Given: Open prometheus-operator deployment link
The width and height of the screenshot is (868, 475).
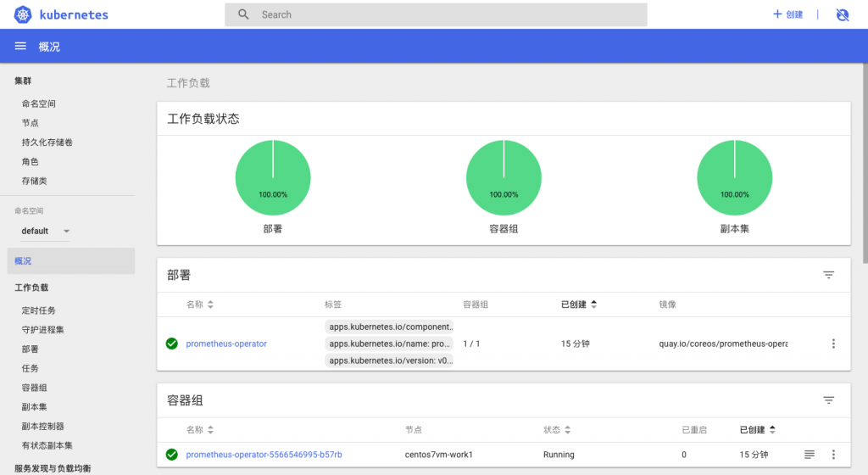Looking at the screenshot, I should (x=226, y=344).
